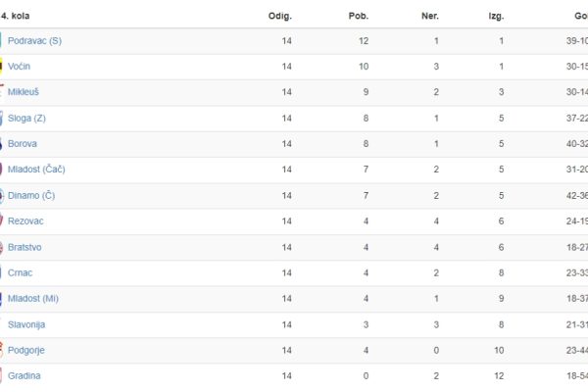The height and width of the screenshot is (392, 588).
Task: Click the Pob. column header
Action: click(x=359, y=16)
